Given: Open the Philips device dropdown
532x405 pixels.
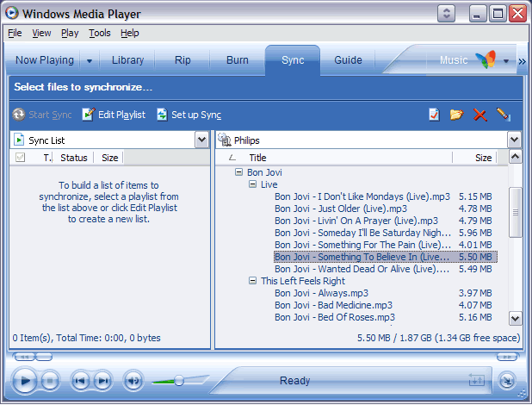Looking at the screenshot, I should click(x=514, y=140).
